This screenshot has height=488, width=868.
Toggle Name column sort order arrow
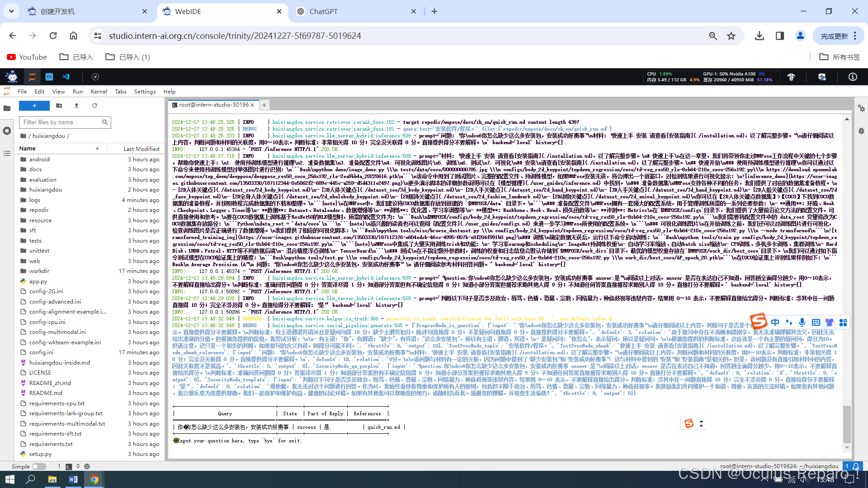[x=97, y=149]
